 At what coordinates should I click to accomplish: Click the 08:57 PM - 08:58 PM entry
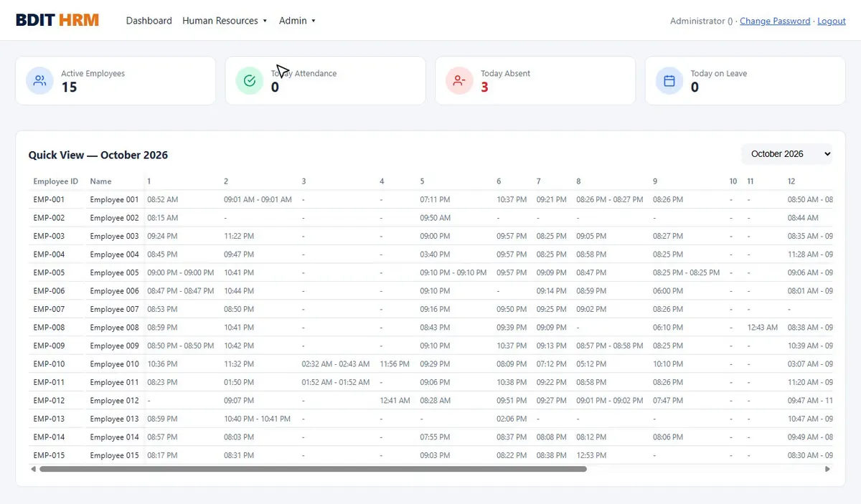[610, 346]
